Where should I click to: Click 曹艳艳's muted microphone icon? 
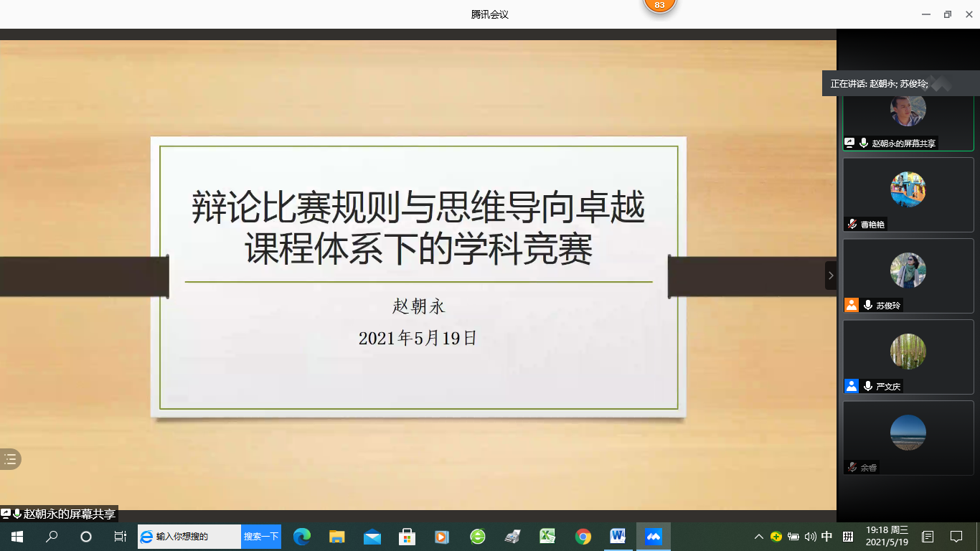pos(852,225)
